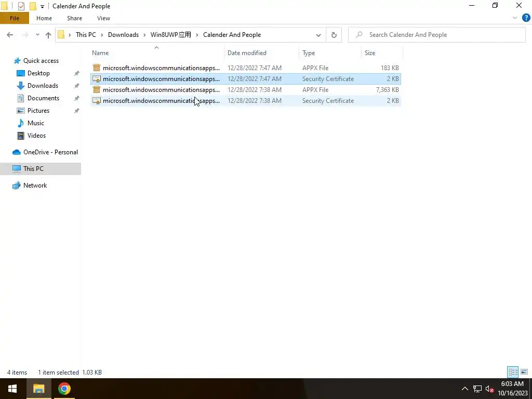Select the 7:47 AM Security Certificate file
This screenshot has width=532, height=399.
pos(246,79)
